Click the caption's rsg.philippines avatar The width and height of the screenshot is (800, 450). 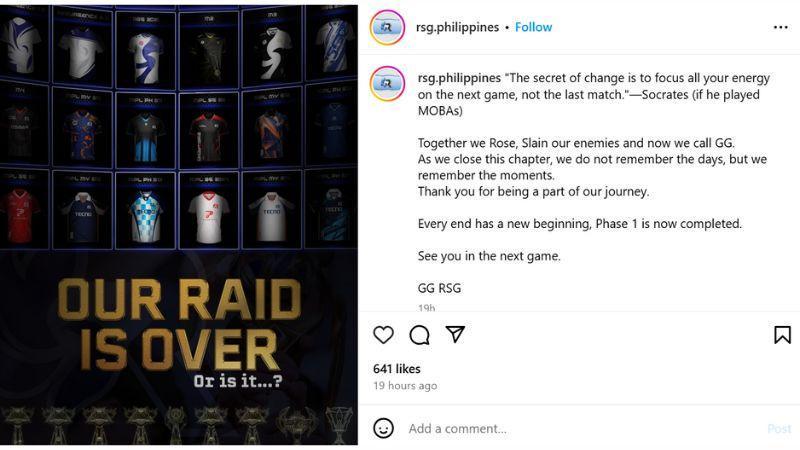(387, 83)
